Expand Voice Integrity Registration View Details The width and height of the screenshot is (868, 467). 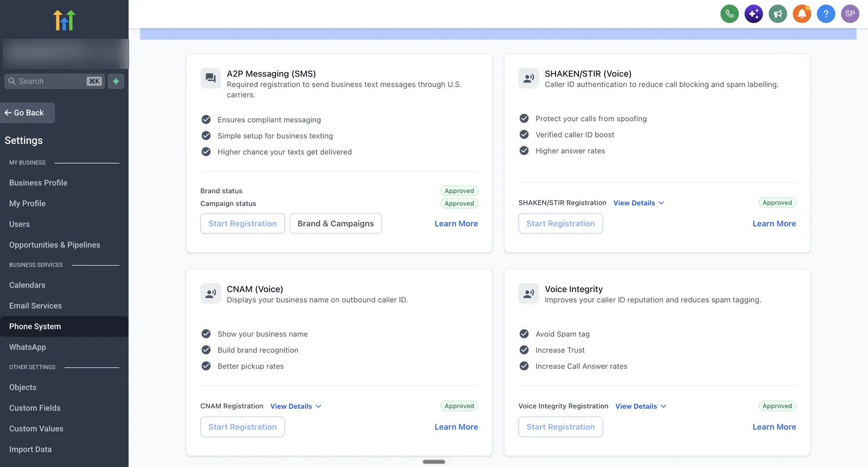641,406
